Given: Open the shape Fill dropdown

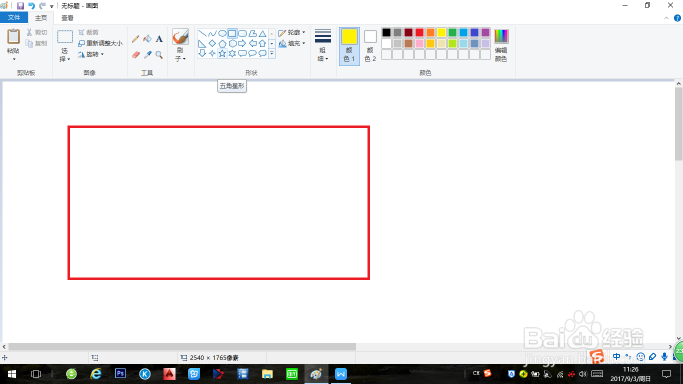Looking at the screenshot, I should coord(291,44).
